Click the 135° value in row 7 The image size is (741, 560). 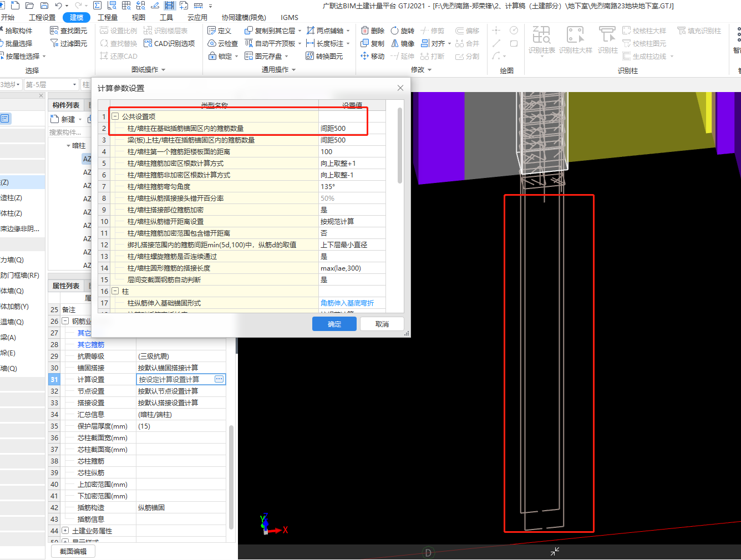(x=352, y=186)
